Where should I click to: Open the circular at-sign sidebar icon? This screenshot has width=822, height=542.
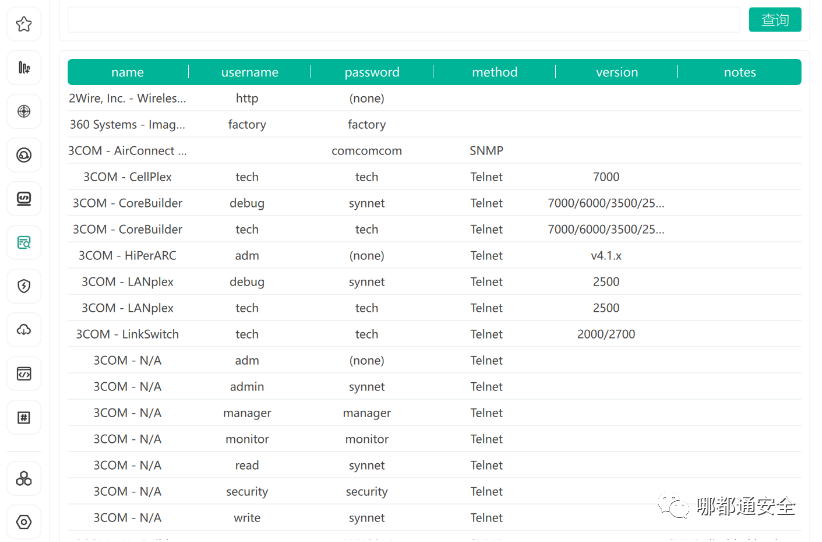coord(24,155)
